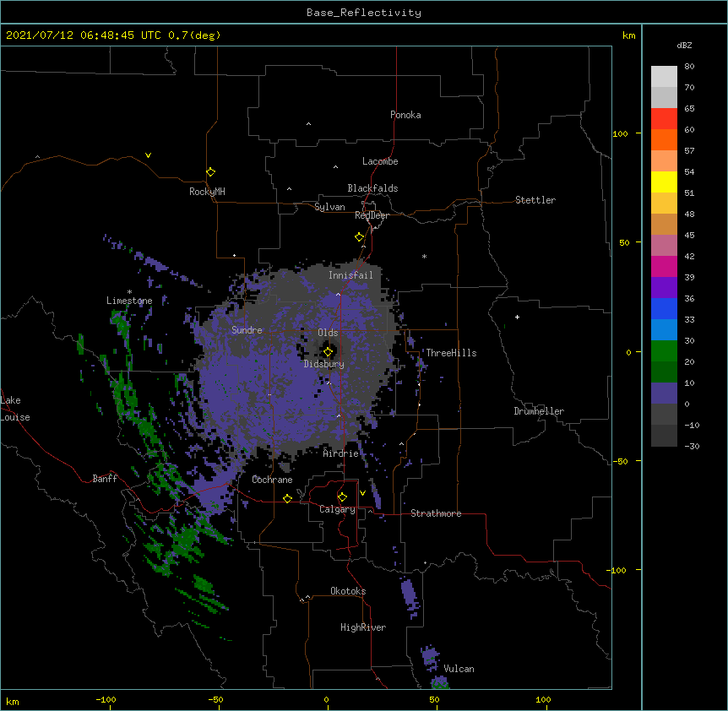The height and width of the screenshot is (711, 728).
Task: Click the ThreeHills city label
Action: pyautogui.click(x=451, y=353)
